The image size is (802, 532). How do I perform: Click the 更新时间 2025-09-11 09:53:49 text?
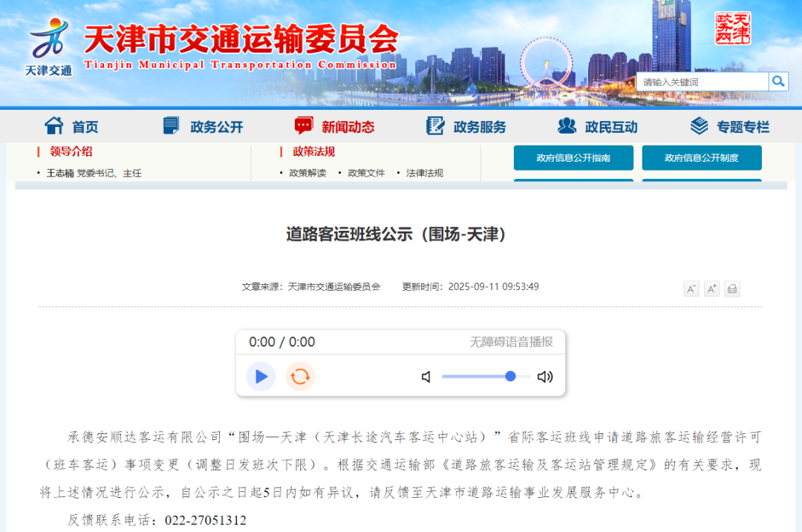point(470,286)
